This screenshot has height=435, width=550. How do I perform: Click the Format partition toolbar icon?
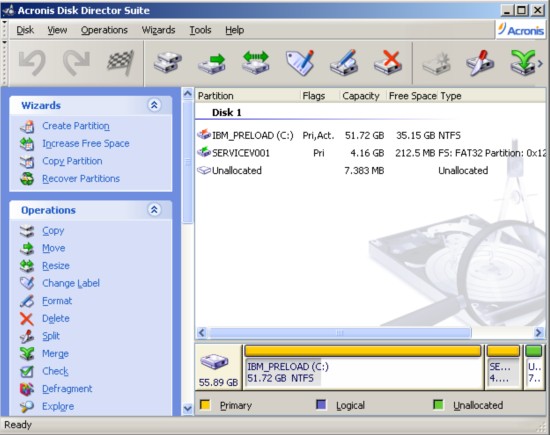[x=344, y=62]
